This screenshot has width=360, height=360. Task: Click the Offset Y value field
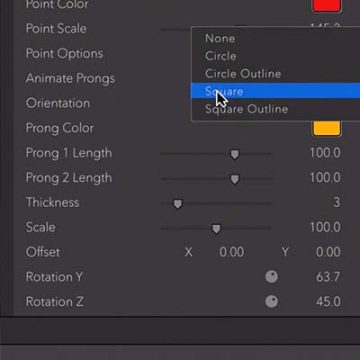pyautogui.click(x=328, y=252)
